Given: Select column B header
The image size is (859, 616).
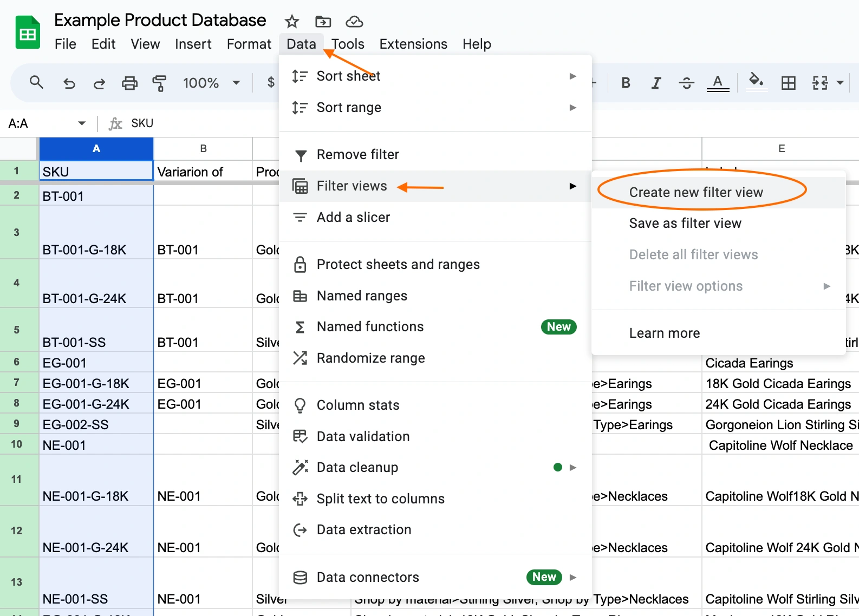Looking at the screenshot, I should point(203,148).
